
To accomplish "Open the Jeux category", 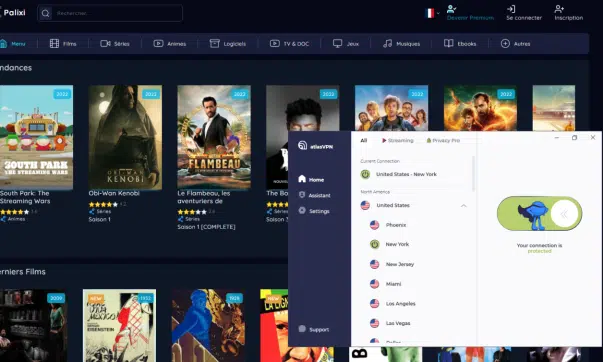I will click(346, 43).
